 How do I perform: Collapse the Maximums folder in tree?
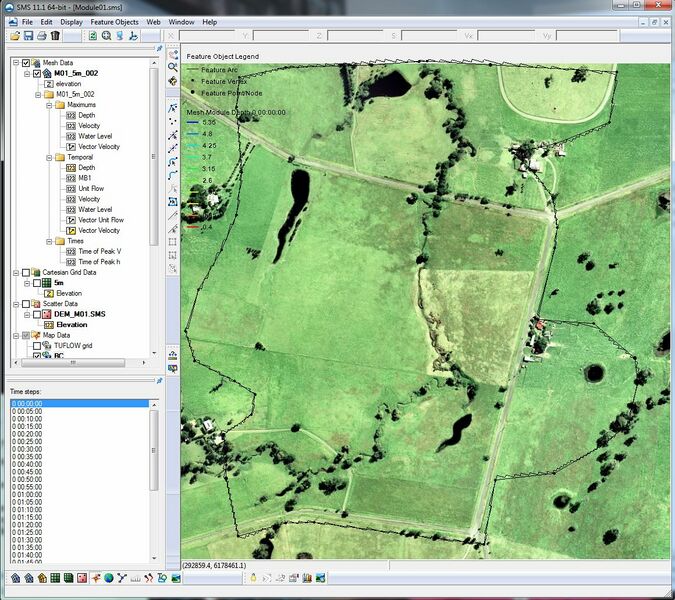[49, 104]
